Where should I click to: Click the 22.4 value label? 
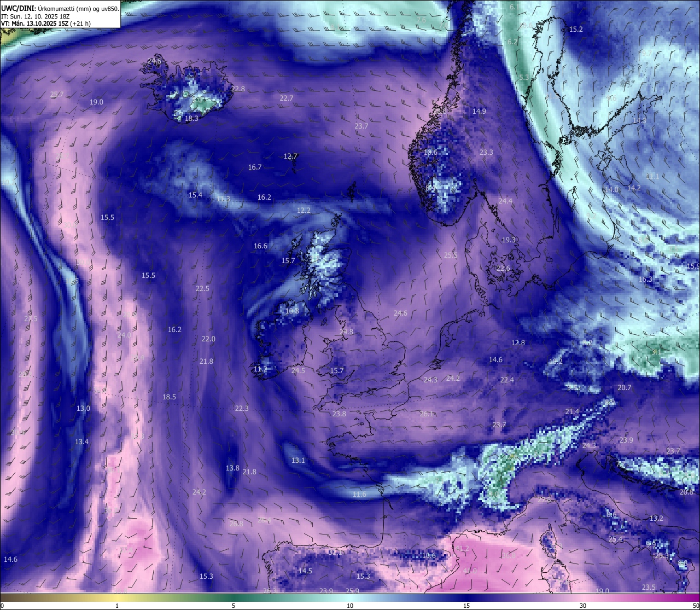507,380
